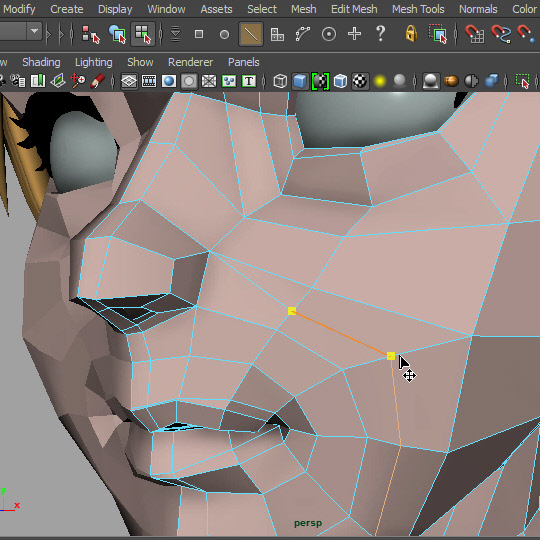Click the yellow vertex nearer the nose
Image resolution: width=540 pixels, height=540 pixels.
point(292,311)
